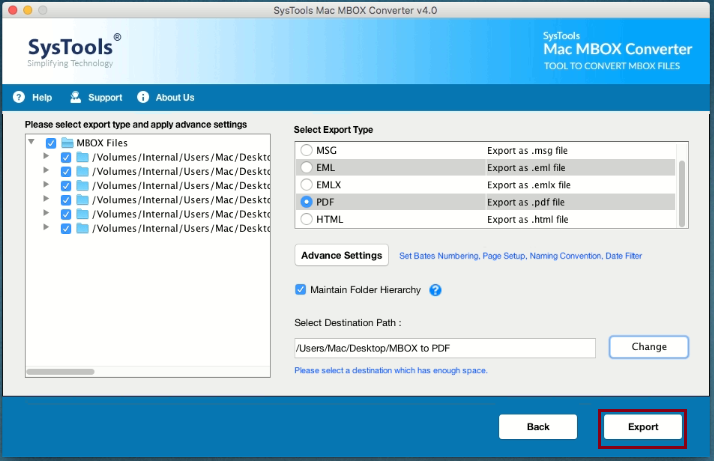Image resolution: width=714 pixels, height=461 pixels.
Task: Open Advance Settings
Action: [342, 255]
